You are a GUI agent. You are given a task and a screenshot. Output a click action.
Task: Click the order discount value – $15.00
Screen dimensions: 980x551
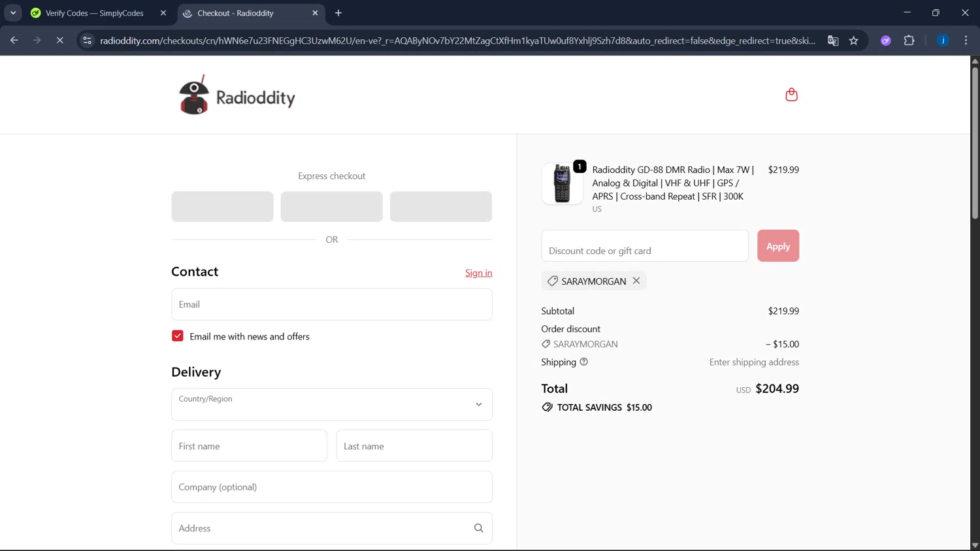pos(782,344)
